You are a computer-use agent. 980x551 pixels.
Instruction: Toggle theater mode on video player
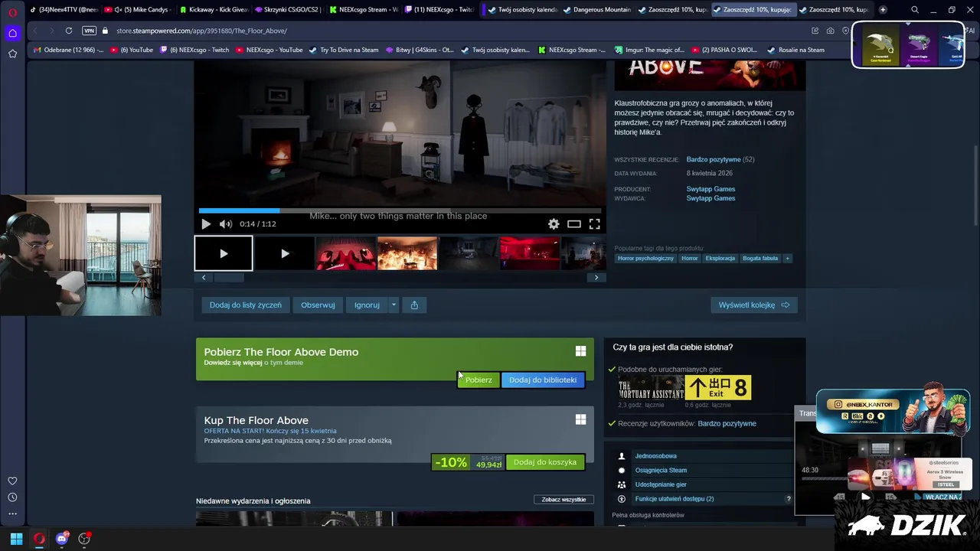click(x=574, y=223)
